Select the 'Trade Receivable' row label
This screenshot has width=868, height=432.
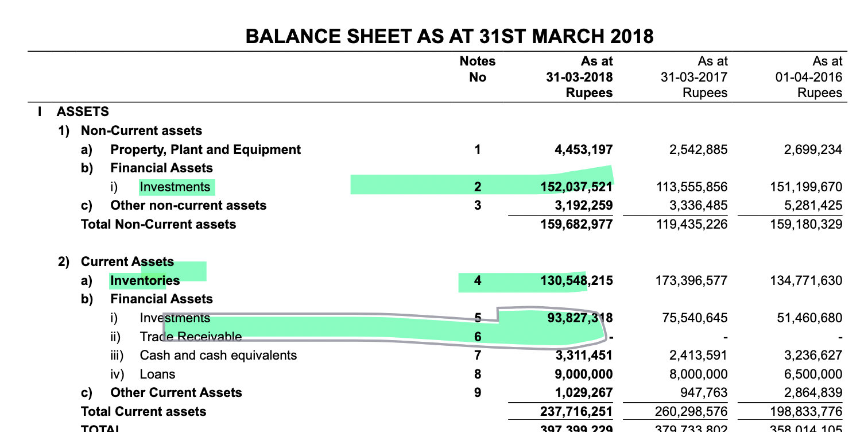(191, 337)
